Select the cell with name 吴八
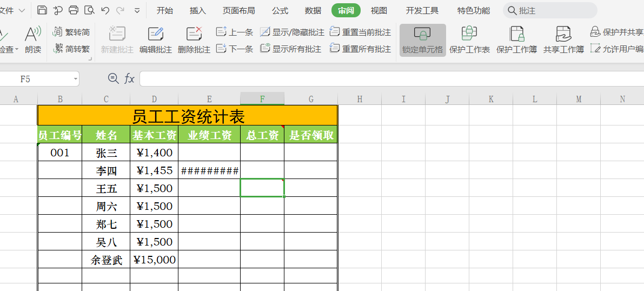644x291 pixels. (106, 242)
